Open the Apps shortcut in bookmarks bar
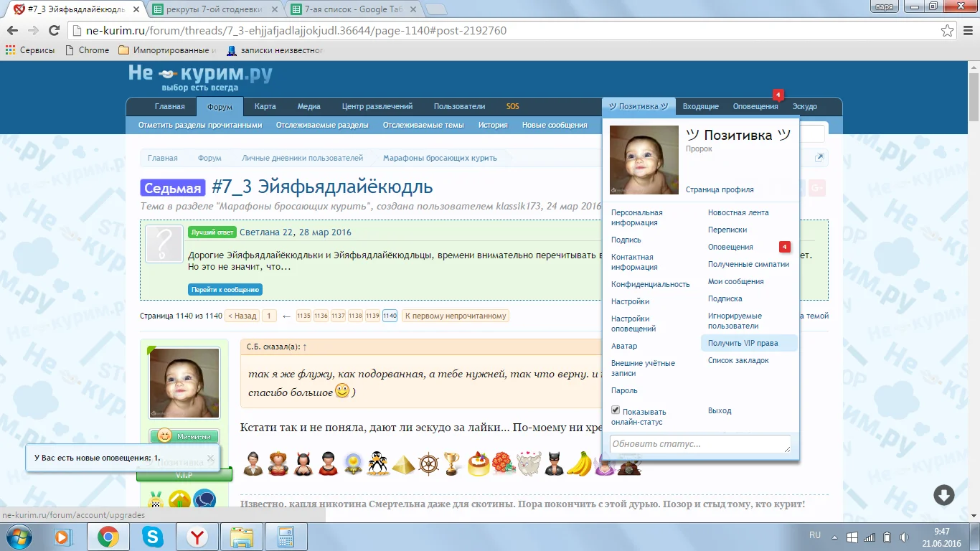Viewport: 980px width, 551px height. click(x=29, y=50)
